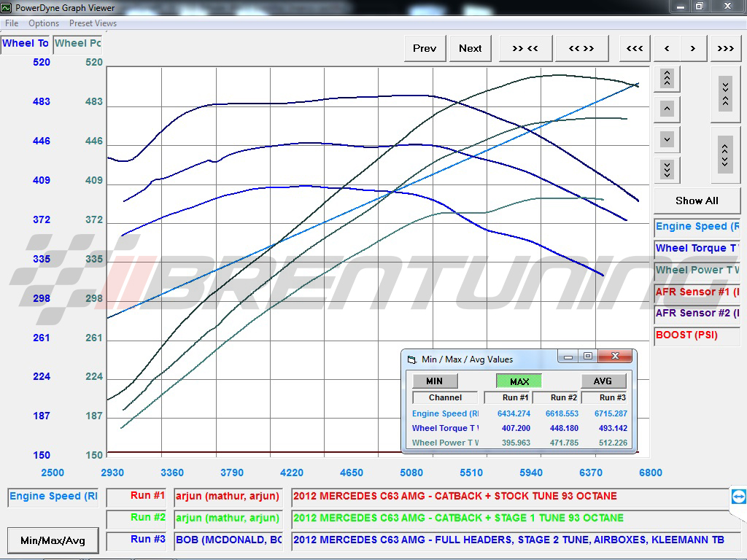Switch the values dialog to AVG
The height and width of the screenshot is (560, 747).
pyautogui.click(x=603, y=381)
